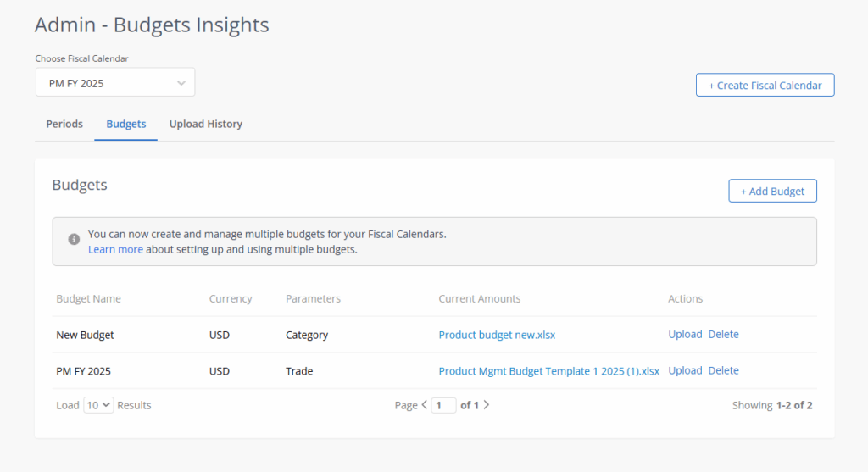
Task: Go to the next page with right chevron
Action: [x=487, y=405]
